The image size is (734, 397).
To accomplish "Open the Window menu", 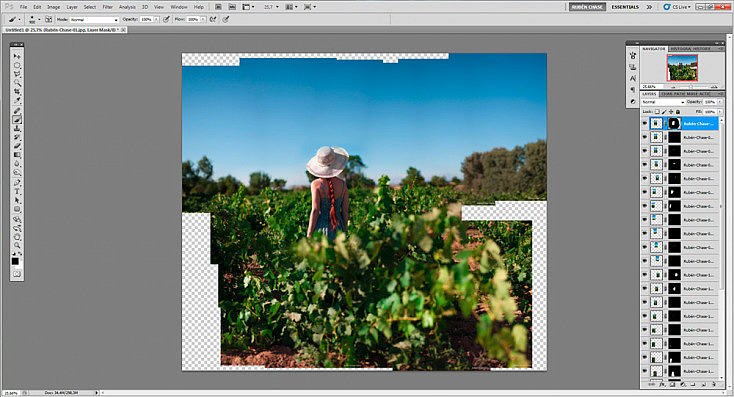I will click(178, 7).
